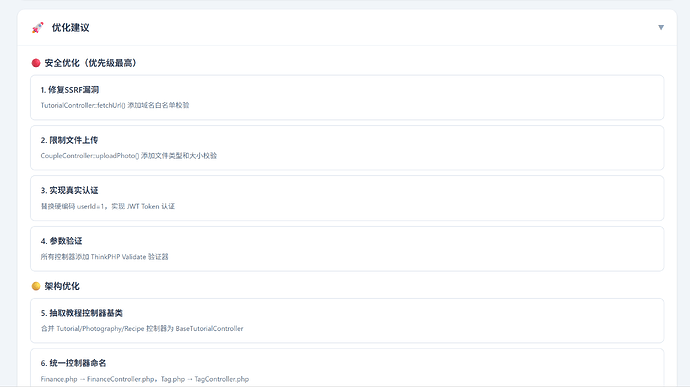
Task: Click the Finance.php → FinanceController.php description line
Action: point(145,379)
